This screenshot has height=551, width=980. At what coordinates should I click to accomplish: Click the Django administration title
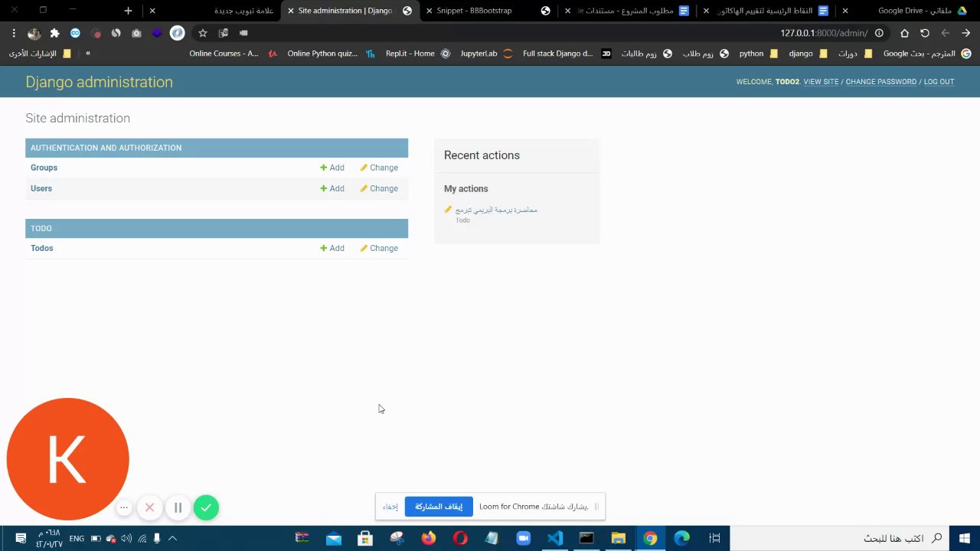click(x=100, y=82)
